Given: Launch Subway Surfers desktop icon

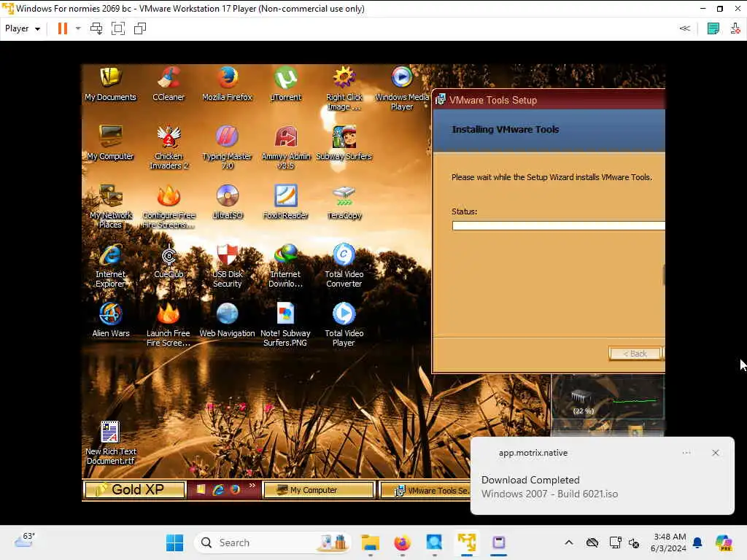Looking at the screenshot, I should [x=344, y=143].
